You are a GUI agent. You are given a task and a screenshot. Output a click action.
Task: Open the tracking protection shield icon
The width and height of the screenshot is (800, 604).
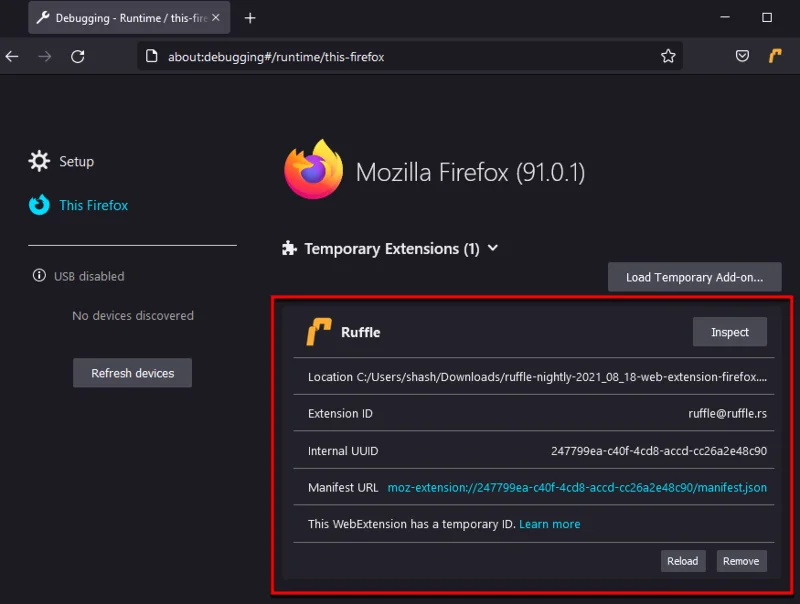[x=742, y=56]
